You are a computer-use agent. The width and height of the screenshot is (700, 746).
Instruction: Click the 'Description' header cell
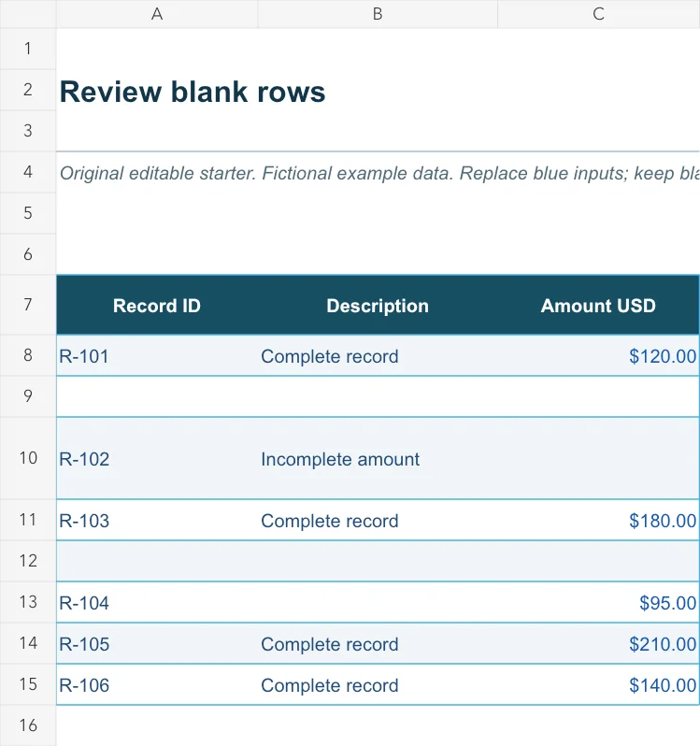378,305
